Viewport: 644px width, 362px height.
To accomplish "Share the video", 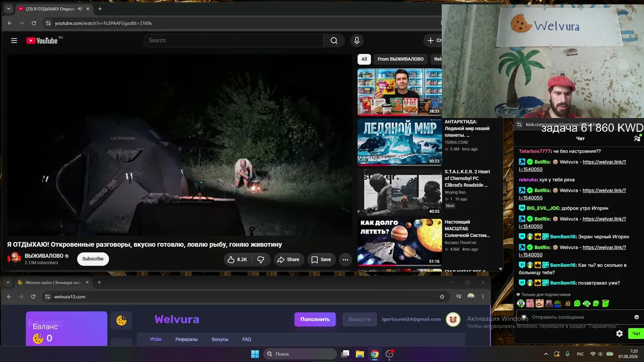I will [289, 259].
